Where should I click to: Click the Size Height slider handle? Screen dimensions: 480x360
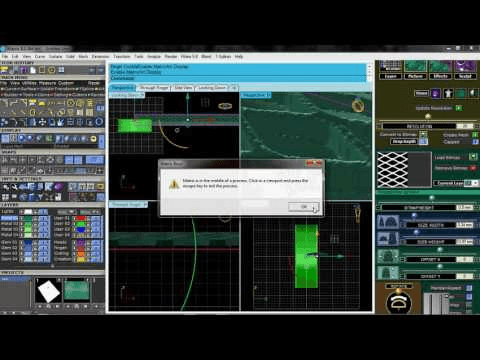(x=416, y=232)
